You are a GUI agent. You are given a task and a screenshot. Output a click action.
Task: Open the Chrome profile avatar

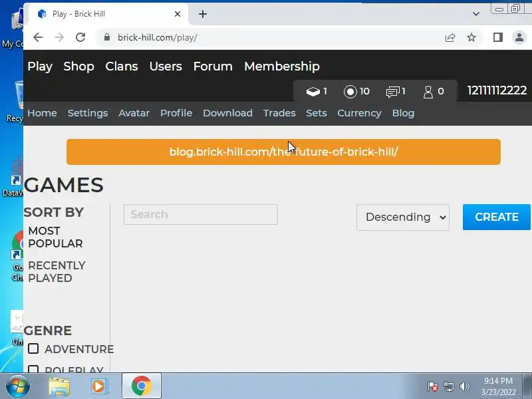point(519,37)
